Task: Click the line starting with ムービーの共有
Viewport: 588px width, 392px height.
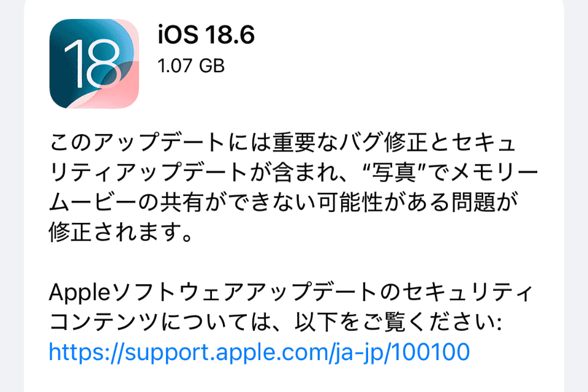Action: pos(284,202)
